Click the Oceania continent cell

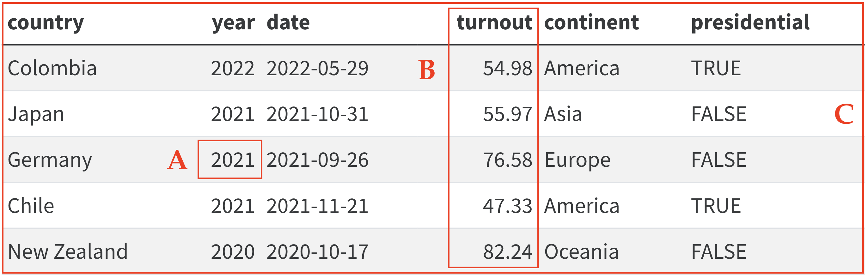tap(582, 252)
